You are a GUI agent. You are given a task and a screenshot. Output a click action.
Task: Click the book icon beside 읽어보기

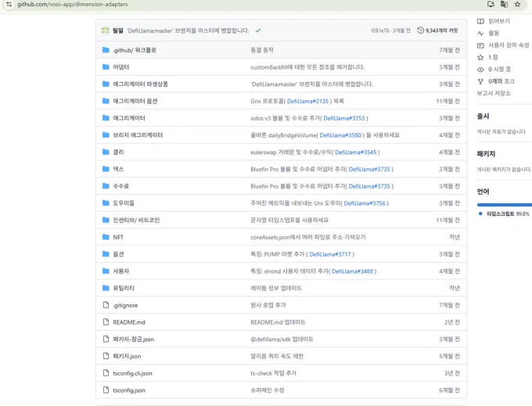[480, 21]
